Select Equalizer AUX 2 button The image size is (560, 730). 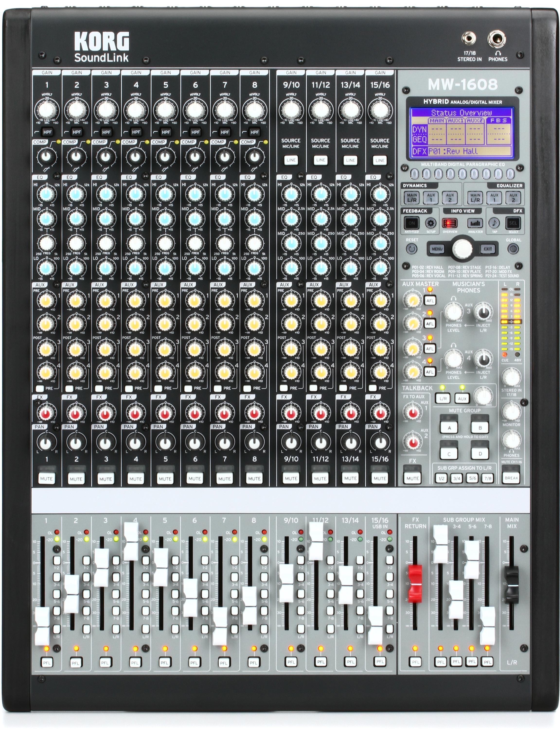(513, 197)
